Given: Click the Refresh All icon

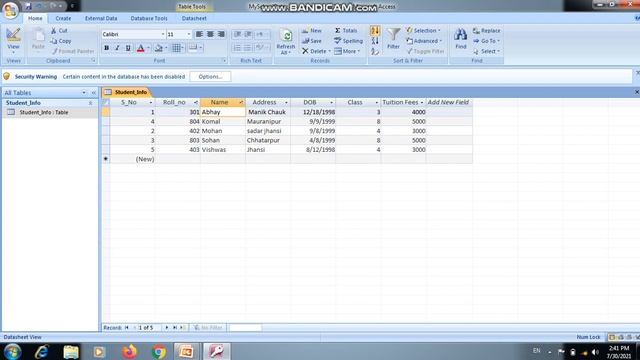Looking at the screenshot, I should [286, 36].
